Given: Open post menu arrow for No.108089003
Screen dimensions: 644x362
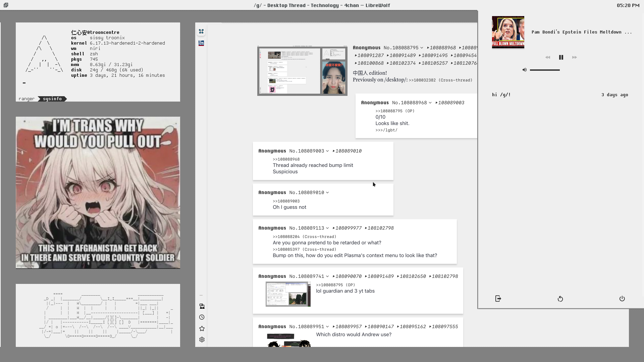Looking at the screenshot, I should click(327, 151).
